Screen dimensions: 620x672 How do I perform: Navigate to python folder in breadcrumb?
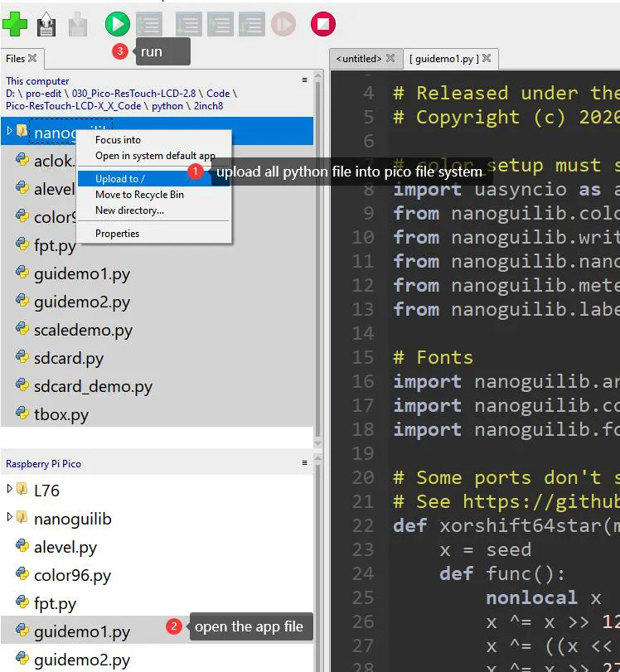(x=167, y=106)
